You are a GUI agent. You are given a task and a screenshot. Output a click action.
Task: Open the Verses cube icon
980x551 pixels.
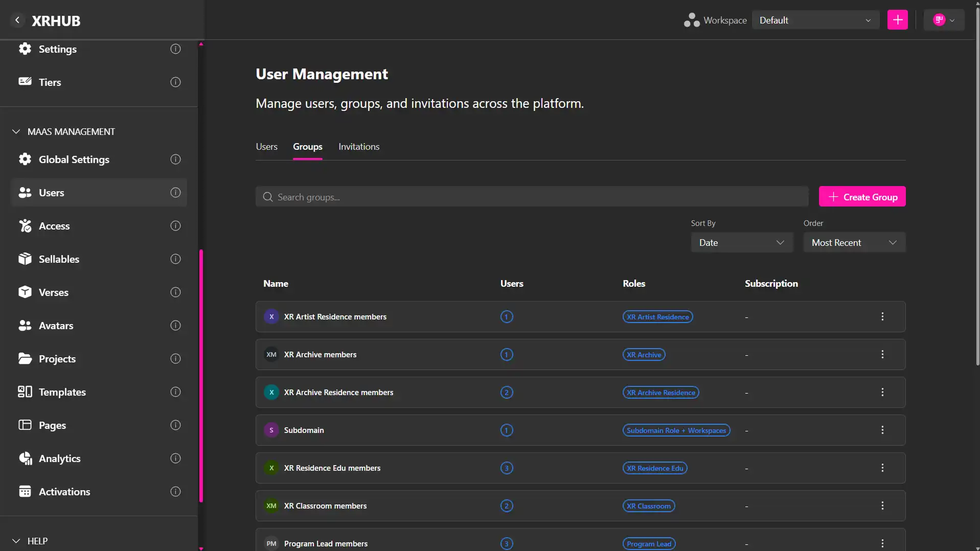pos(25,292)
